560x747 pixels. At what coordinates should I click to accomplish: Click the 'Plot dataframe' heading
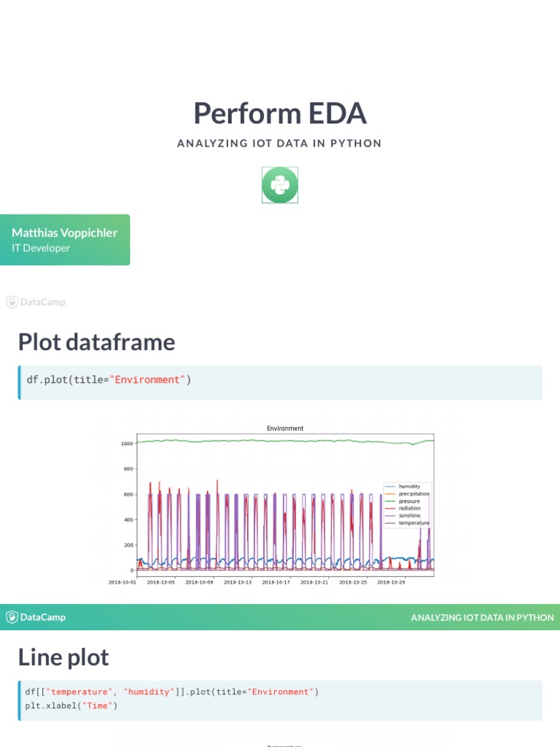tap(96, 341)
